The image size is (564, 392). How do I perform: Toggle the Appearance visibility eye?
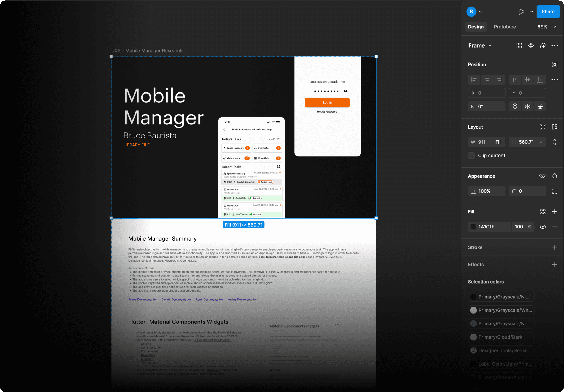click(542, 176)
